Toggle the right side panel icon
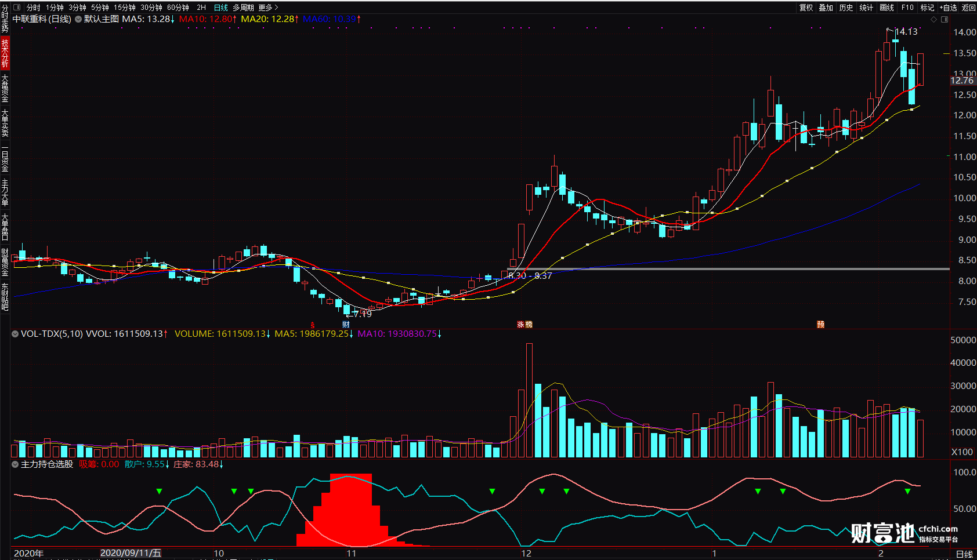 pos(945,19)
